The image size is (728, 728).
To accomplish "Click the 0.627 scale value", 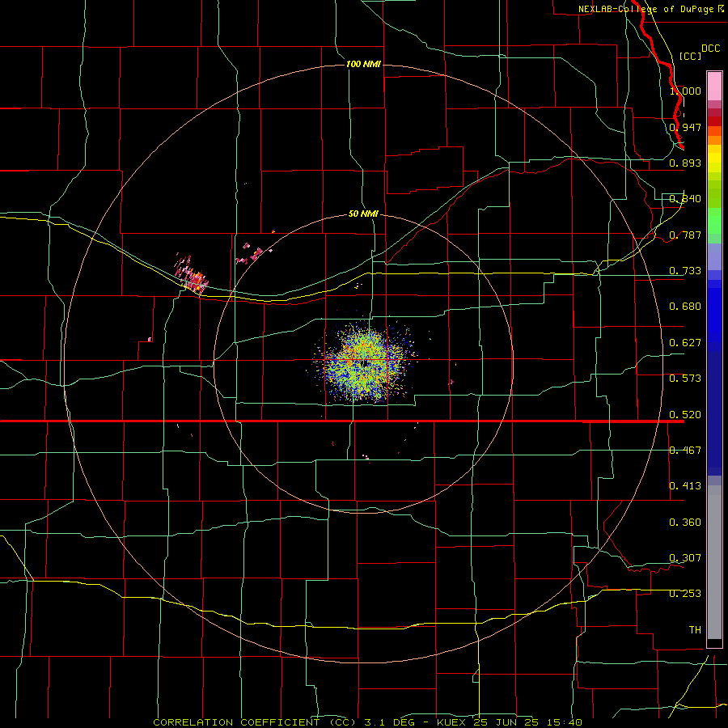I will (x=685, y=343).
